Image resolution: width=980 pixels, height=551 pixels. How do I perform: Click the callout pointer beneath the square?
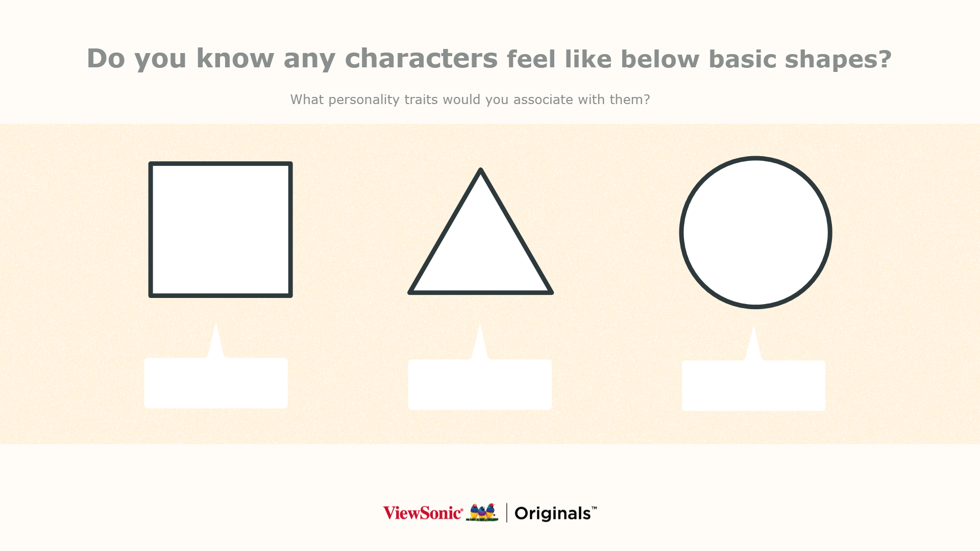pyautogui.click(x=216, y=341)
